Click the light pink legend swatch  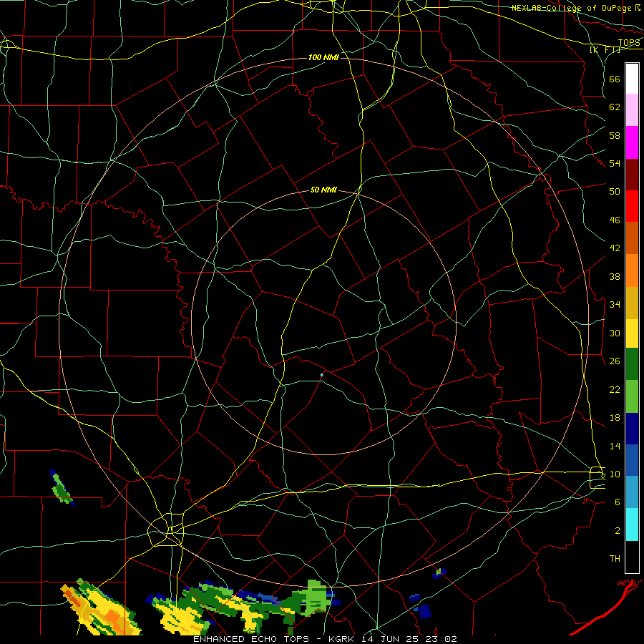point(632,110)
